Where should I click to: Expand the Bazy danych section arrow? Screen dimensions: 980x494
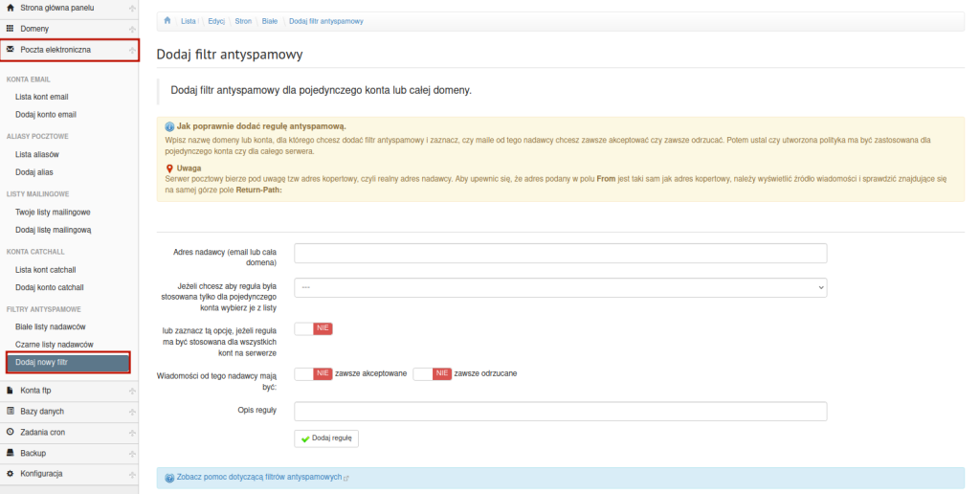[132, 412]
